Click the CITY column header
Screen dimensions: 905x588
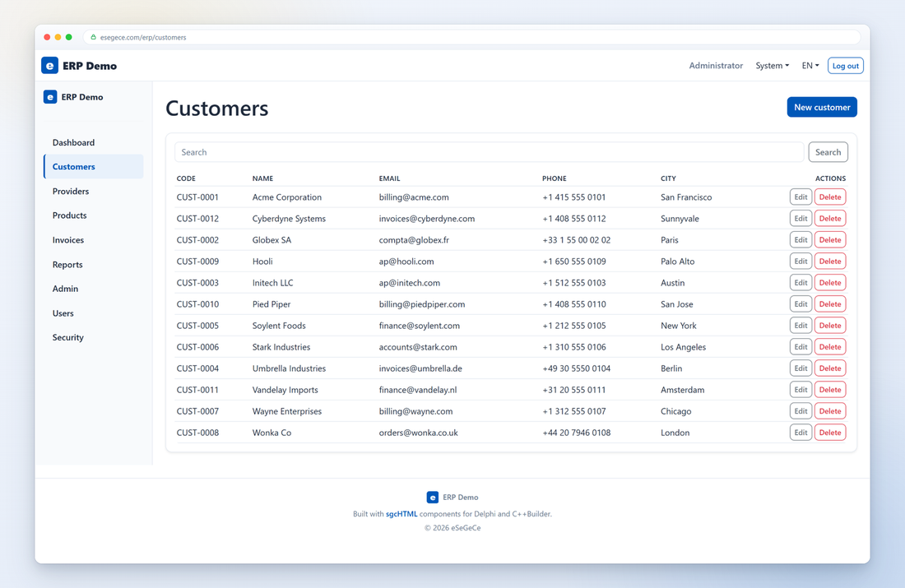(x=668, y=178)
